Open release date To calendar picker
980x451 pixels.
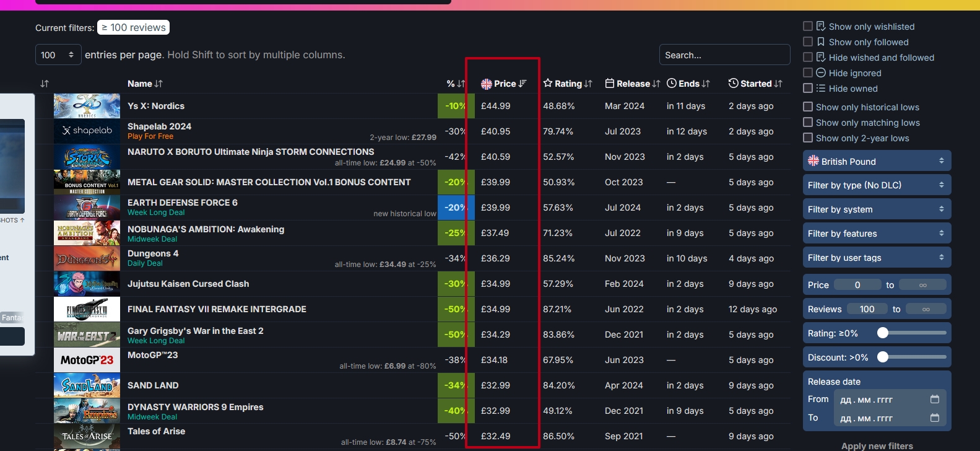click(935, 418)
